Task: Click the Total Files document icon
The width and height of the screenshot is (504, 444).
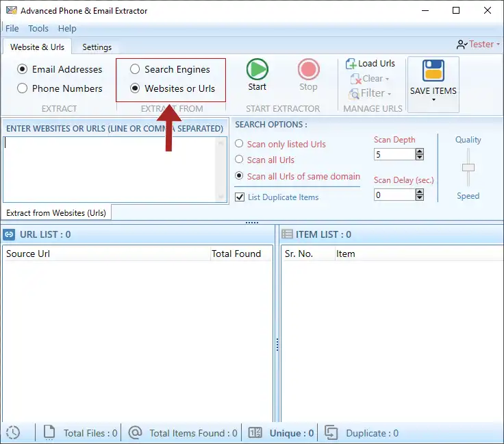Action: 49,432
